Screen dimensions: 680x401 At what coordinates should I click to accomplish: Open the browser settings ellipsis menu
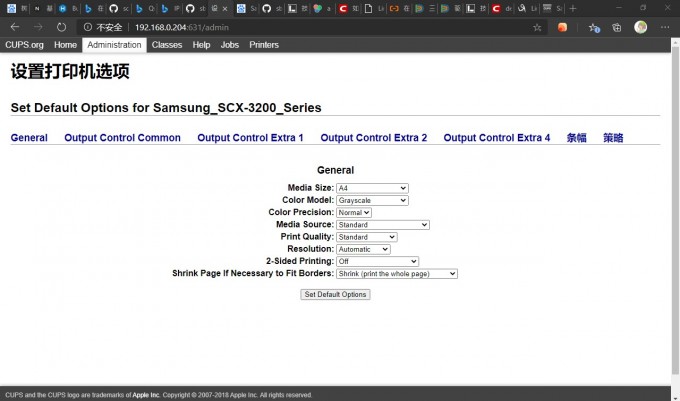click(x=665, y=27)
